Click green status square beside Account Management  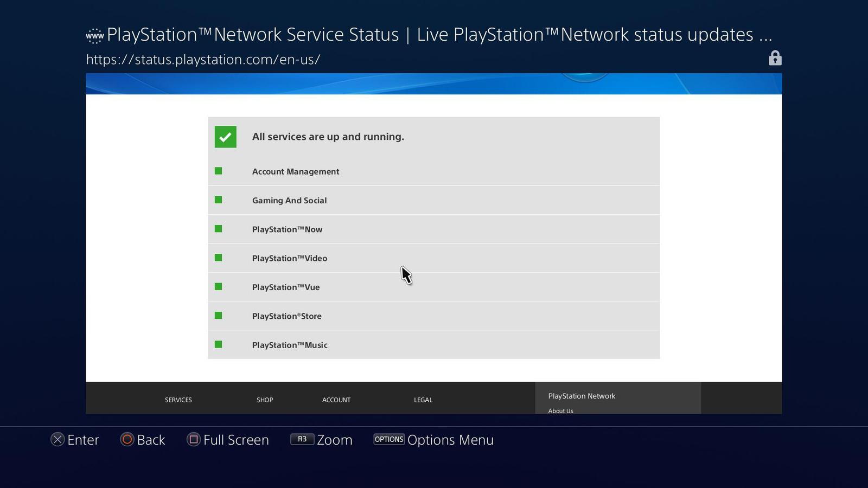[218, 171]
